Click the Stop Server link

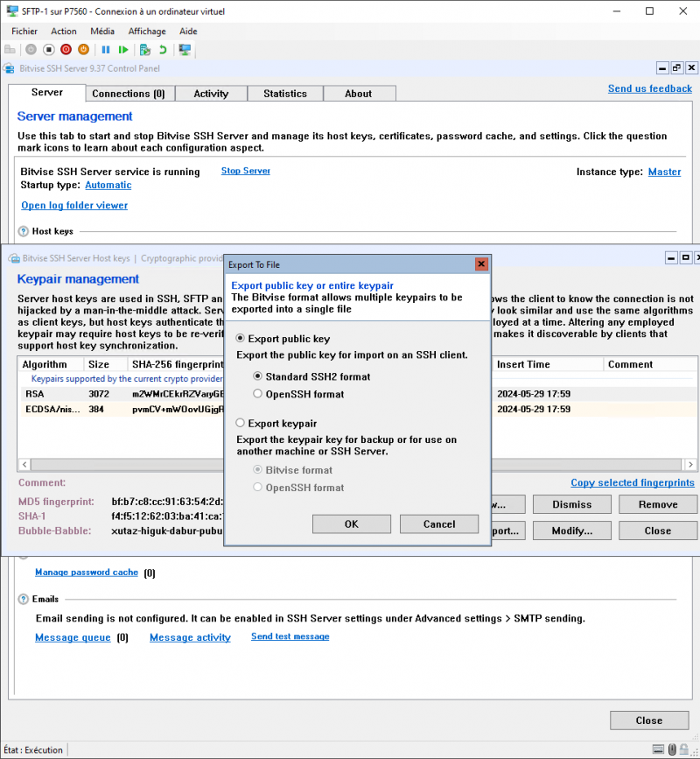point(245,171)
